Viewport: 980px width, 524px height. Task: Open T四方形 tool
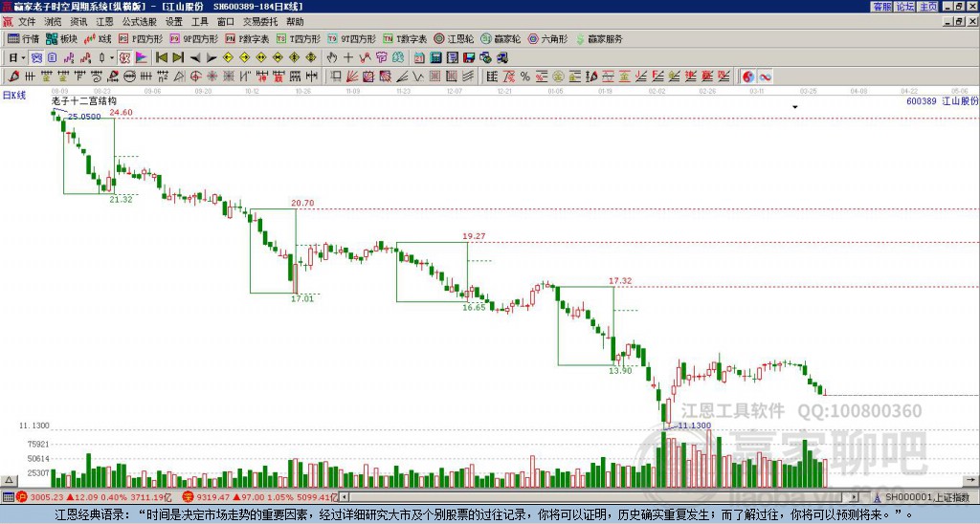(299, 38)
